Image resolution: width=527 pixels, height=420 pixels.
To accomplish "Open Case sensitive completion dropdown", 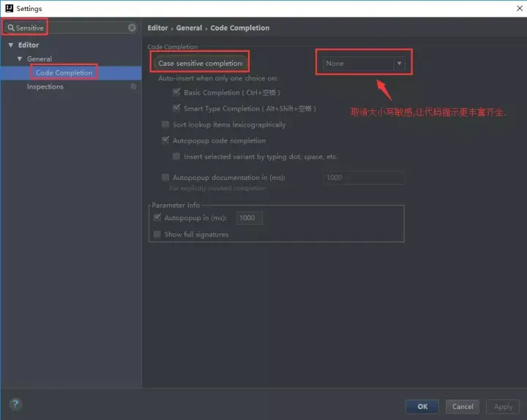I will [364, 64].
